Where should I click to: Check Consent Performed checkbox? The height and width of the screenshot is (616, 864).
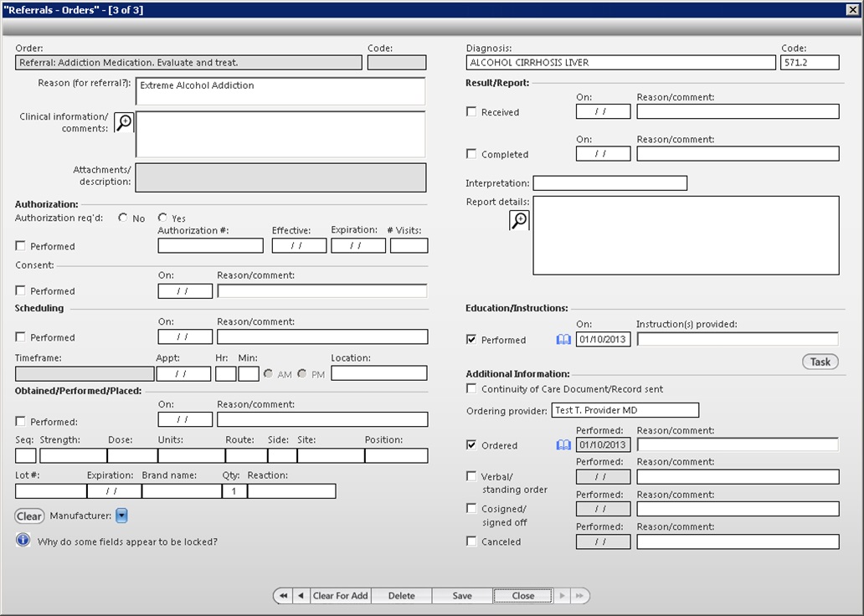pyautogui.click(x=20, y=290)
